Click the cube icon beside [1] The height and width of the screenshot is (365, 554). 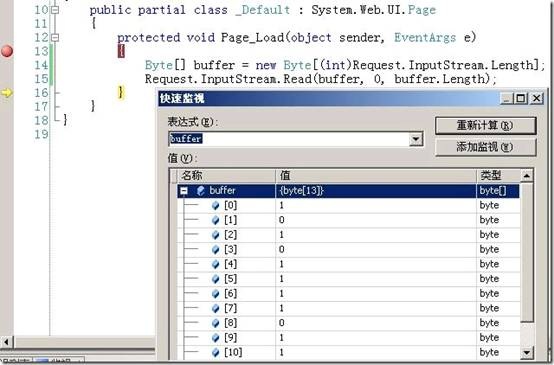pos(216,220)
